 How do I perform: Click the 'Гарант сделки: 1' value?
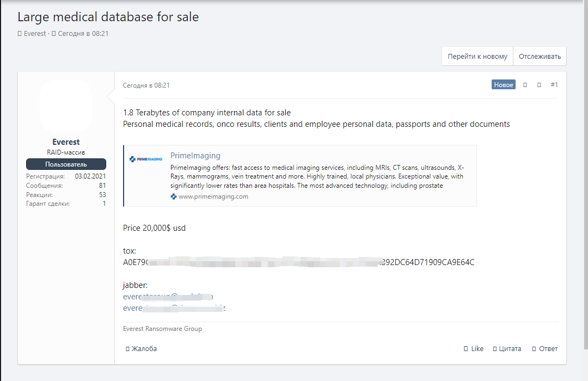coord(104,204)
